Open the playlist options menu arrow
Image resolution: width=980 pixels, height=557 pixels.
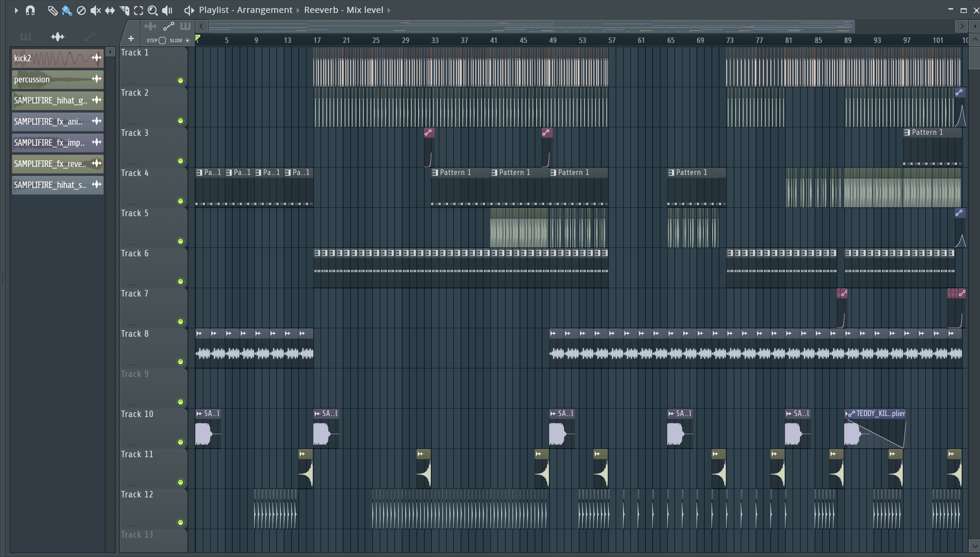pos(16,10)
